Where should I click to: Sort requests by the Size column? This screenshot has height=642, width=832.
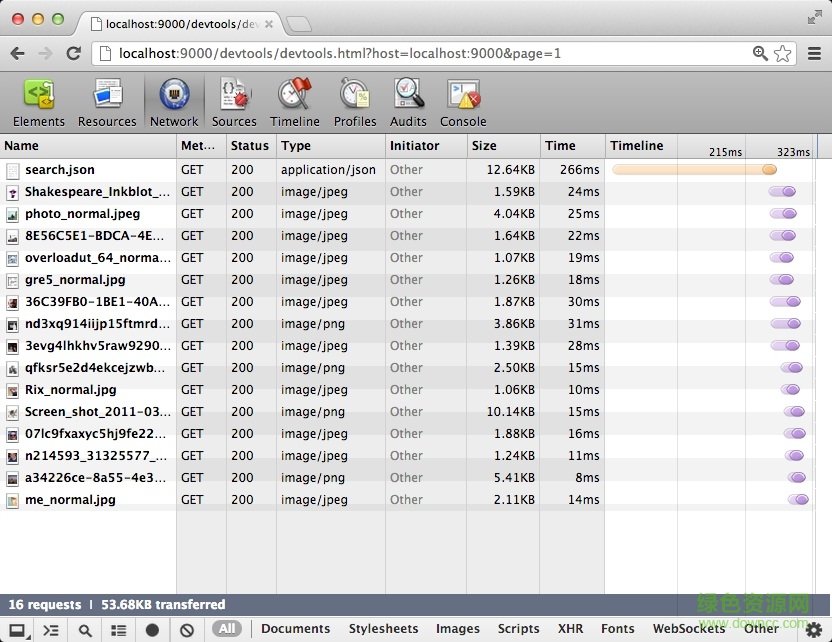tap(484, 145)
